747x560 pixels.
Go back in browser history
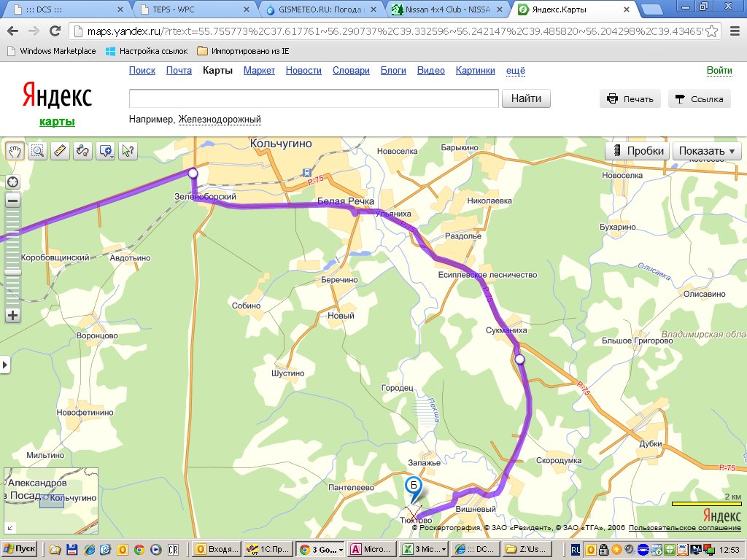13,31
